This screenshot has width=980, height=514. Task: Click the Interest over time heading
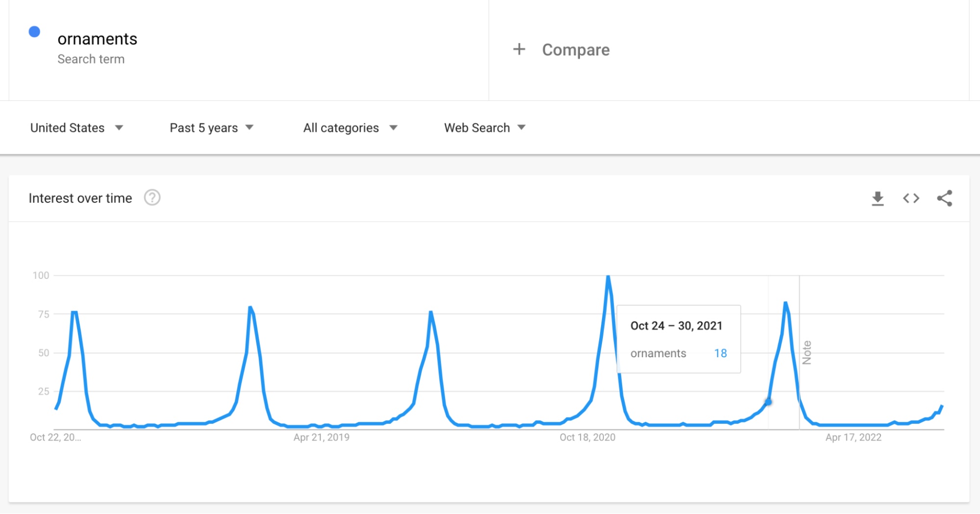tap(80, 198)
